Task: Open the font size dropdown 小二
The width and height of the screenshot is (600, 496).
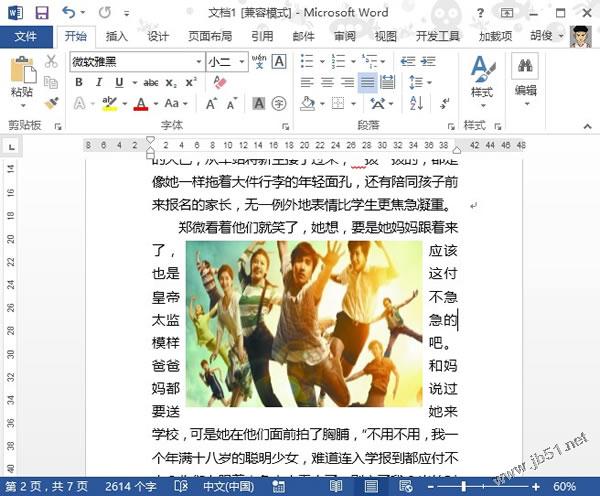Action: click(x=242, y=62)
